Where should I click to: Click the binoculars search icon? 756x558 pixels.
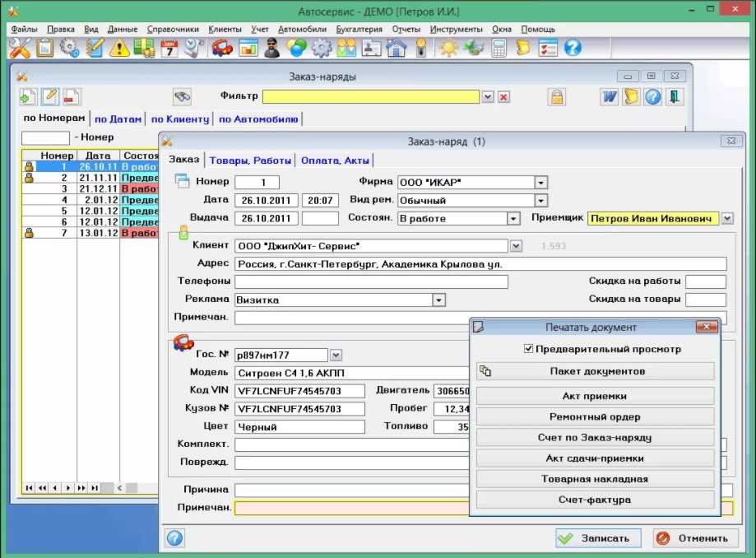coord(182,97)
